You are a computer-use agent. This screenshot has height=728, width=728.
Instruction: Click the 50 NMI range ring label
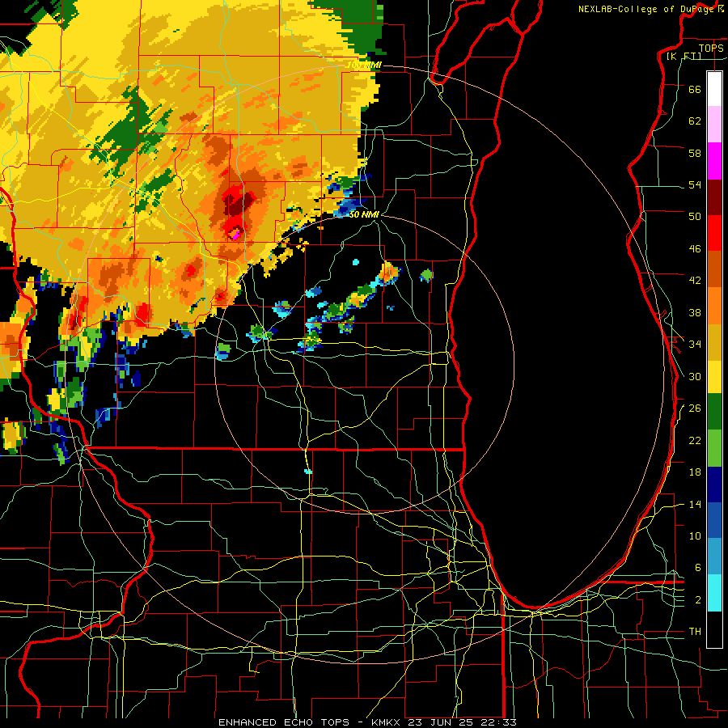tap(365, 215)
